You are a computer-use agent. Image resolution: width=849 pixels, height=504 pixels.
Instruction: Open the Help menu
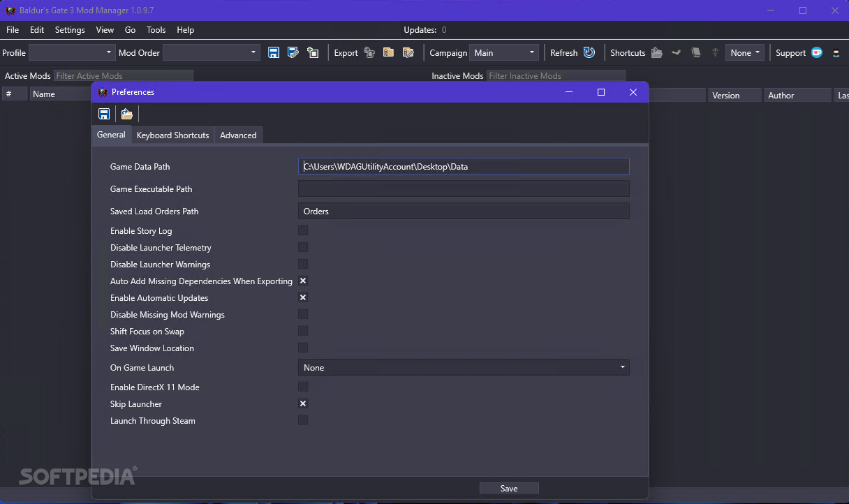[x=185, y=30]
